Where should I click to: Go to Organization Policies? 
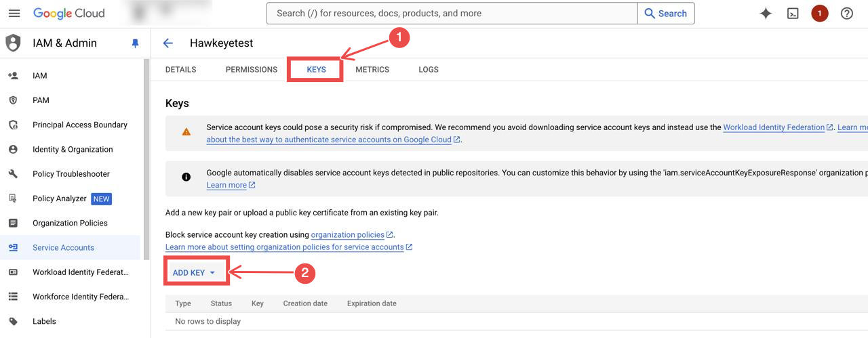(71, 223)
